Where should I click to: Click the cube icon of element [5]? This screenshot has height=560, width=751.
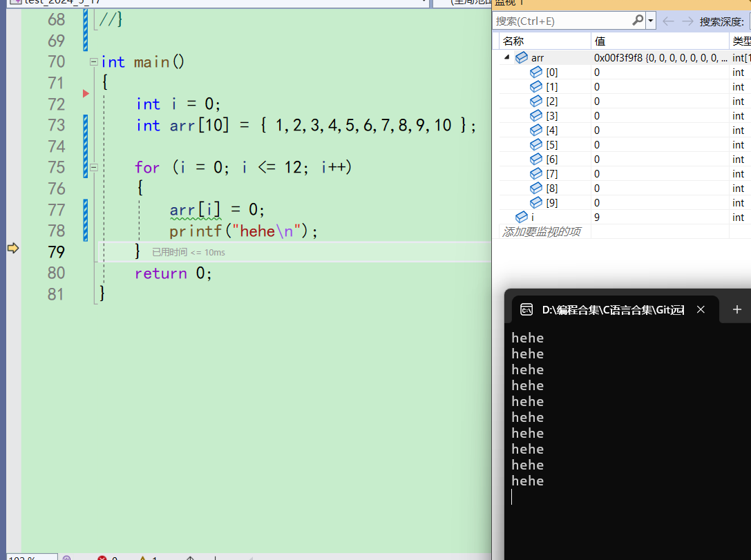[536, 144]
